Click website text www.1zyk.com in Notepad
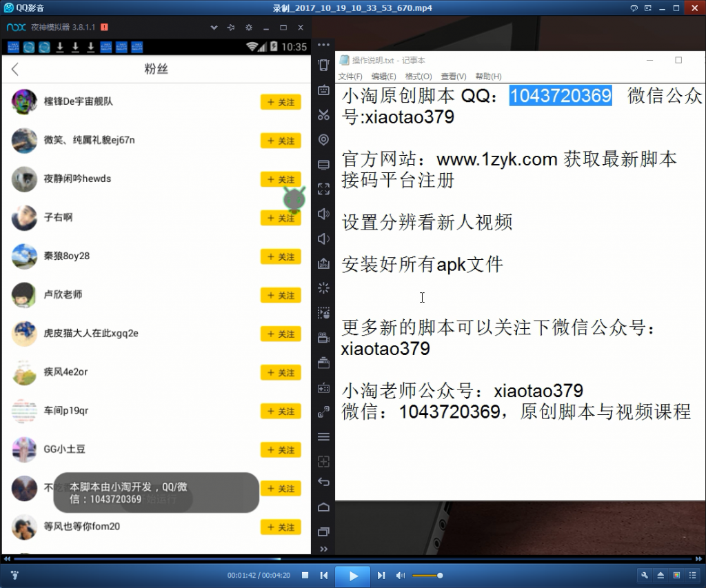706x588 pixels. (x=497, y=159)
